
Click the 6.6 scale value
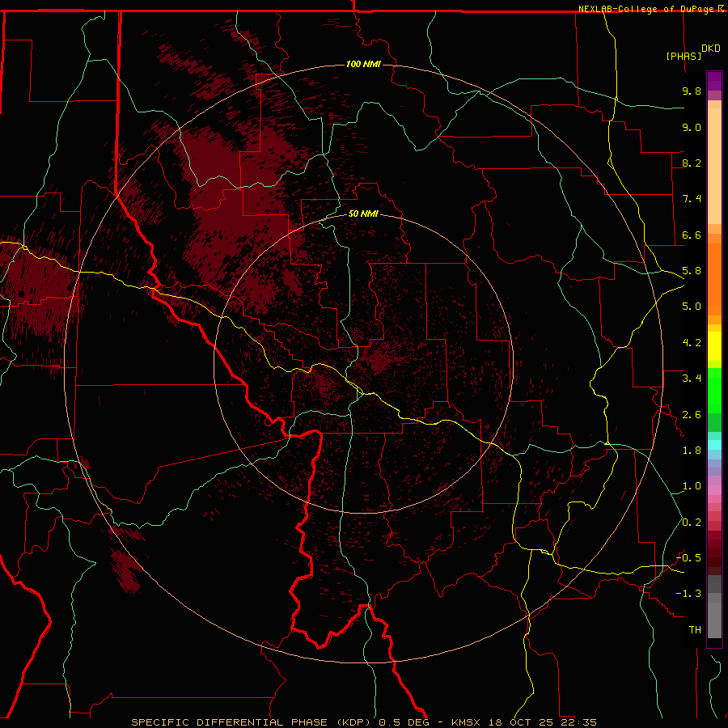692,235
